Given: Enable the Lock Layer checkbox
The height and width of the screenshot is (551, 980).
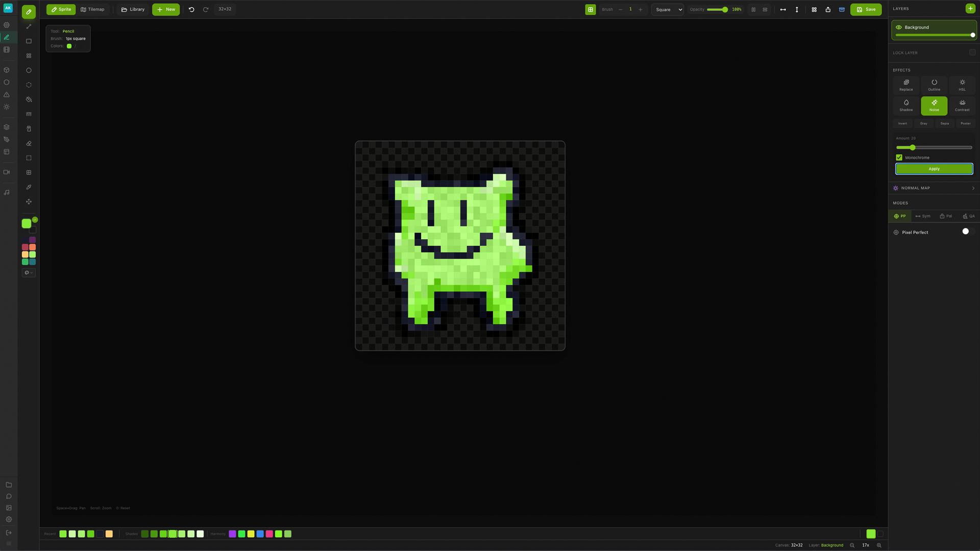Looking at the screenshot, I should pyautogui.click(x=973, y=53).
